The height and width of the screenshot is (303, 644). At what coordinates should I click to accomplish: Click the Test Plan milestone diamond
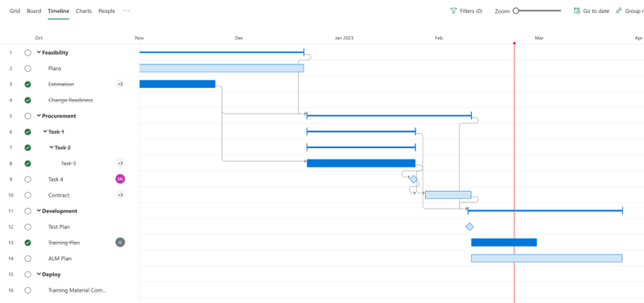pyautogui.click(x=469, y=226)
